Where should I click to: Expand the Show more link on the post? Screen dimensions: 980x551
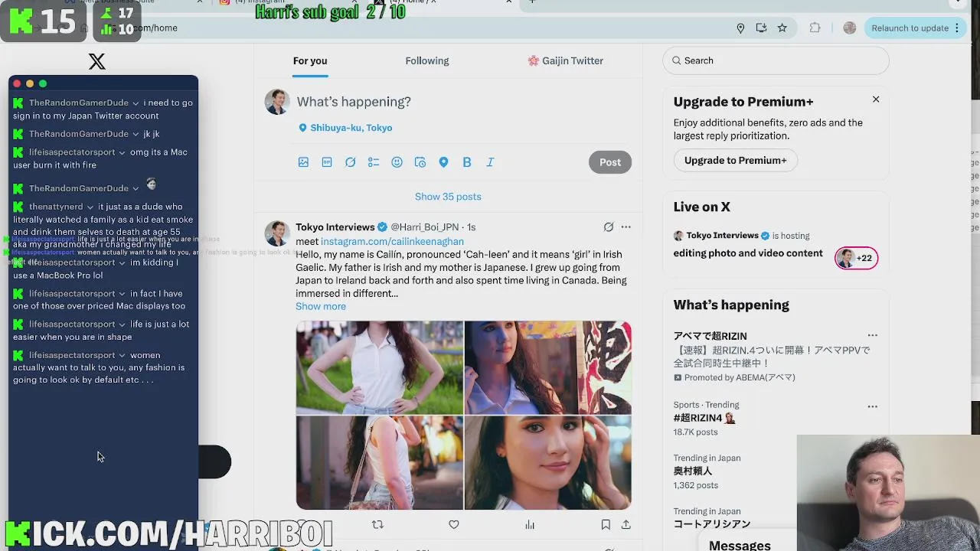(321, 307)
